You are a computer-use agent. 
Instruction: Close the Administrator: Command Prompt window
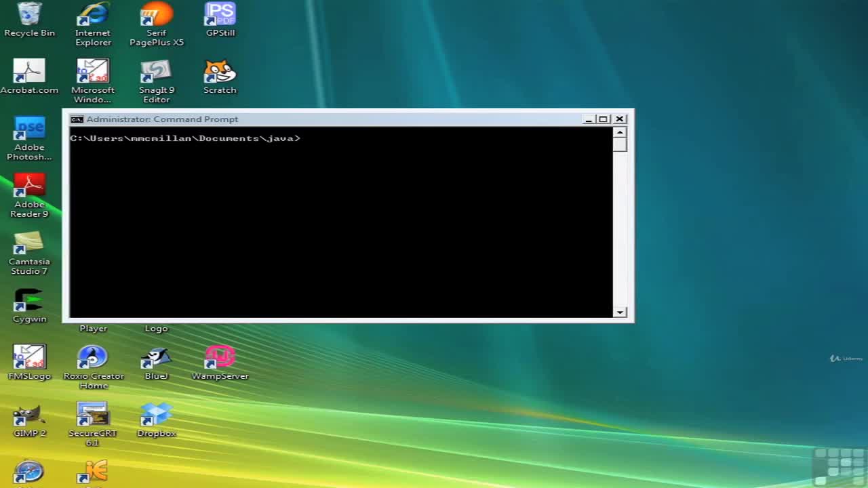[x=620, y=119]
